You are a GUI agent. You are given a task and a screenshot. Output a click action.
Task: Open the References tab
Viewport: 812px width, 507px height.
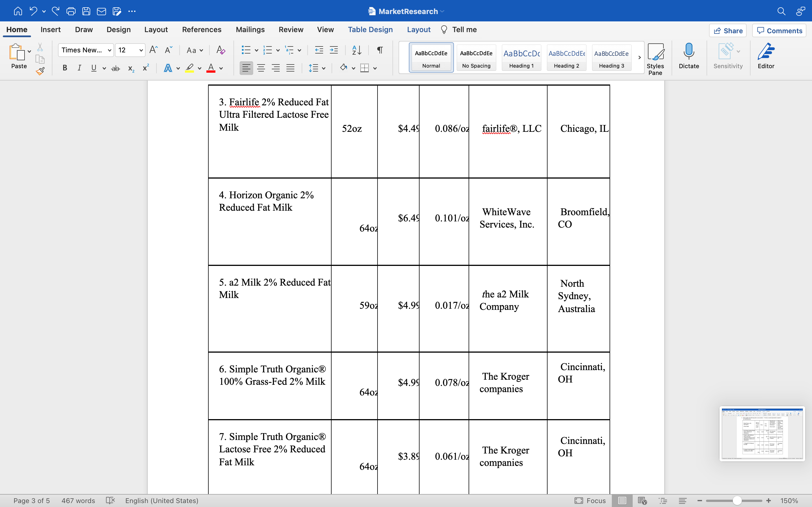coord(201,30)
